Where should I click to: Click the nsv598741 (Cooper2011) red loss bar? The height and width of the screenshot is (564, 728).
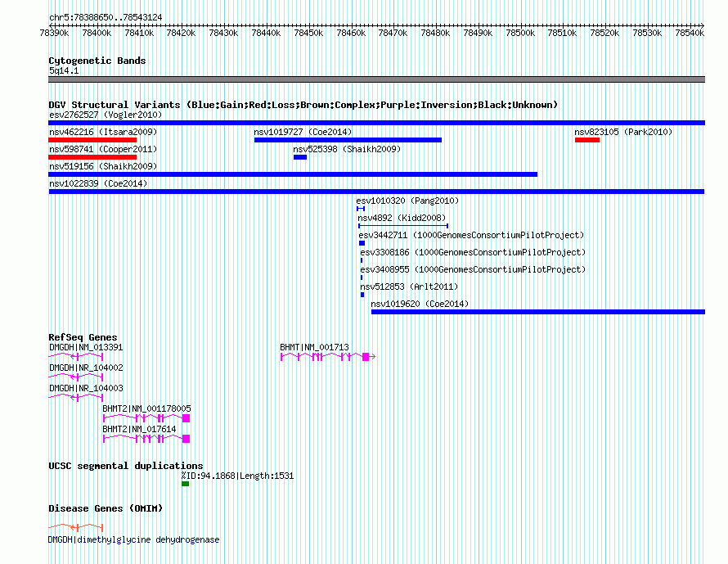tap(92, 157)
